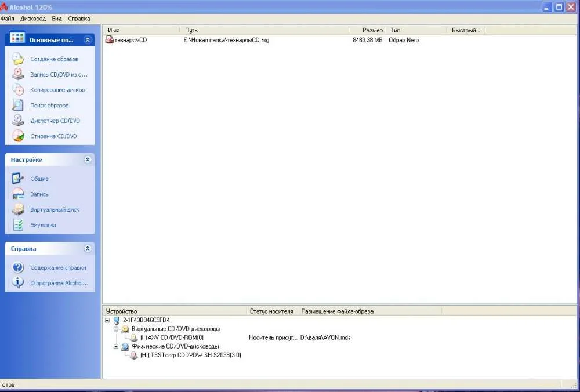Click path E:\Новая папка\технарямCD.nrg

(x=226, y=41)
